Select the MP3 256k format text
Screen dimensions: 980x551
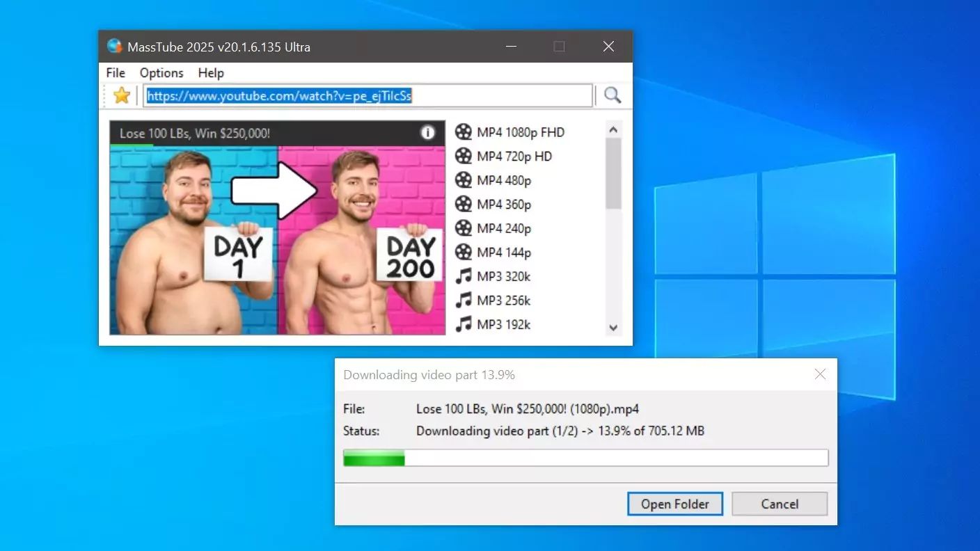tap(504, 301)
